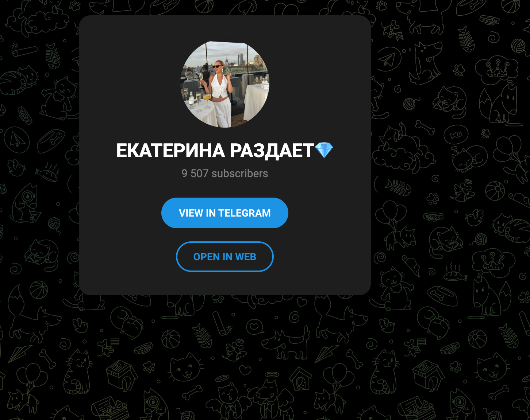
Task: Click the word subscribers under the title
Action: point(240,174)
